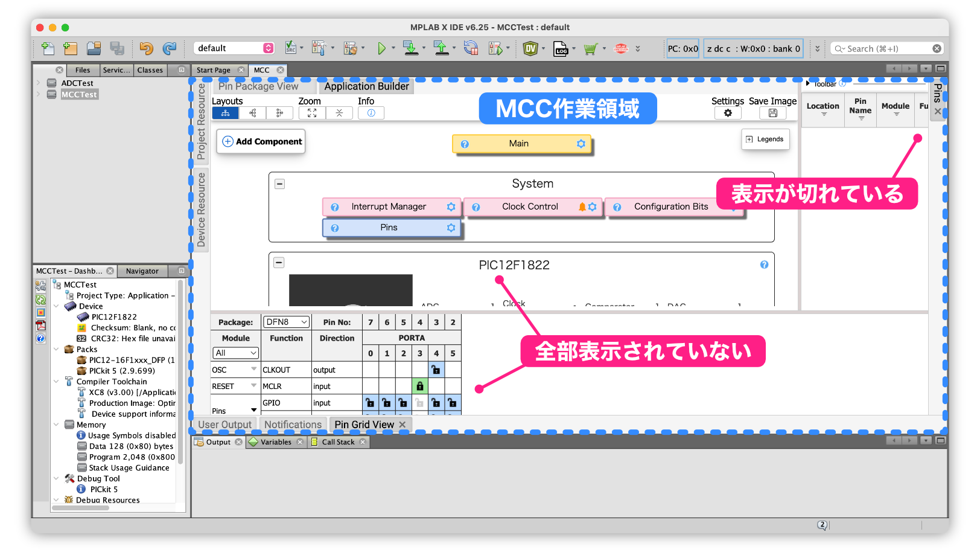Click the LOG file toolbar icon

click(561, 48)
